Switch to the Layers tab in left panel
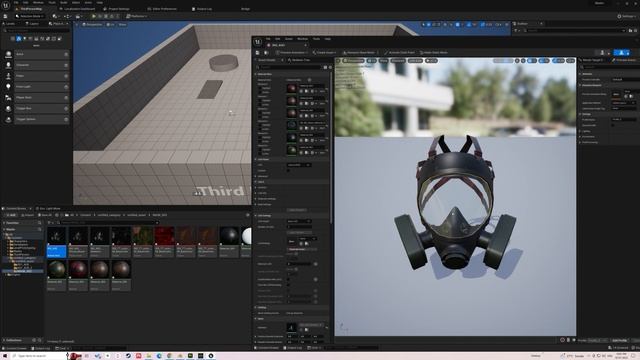Screen dimensions: 640x360 click(33, 24)
